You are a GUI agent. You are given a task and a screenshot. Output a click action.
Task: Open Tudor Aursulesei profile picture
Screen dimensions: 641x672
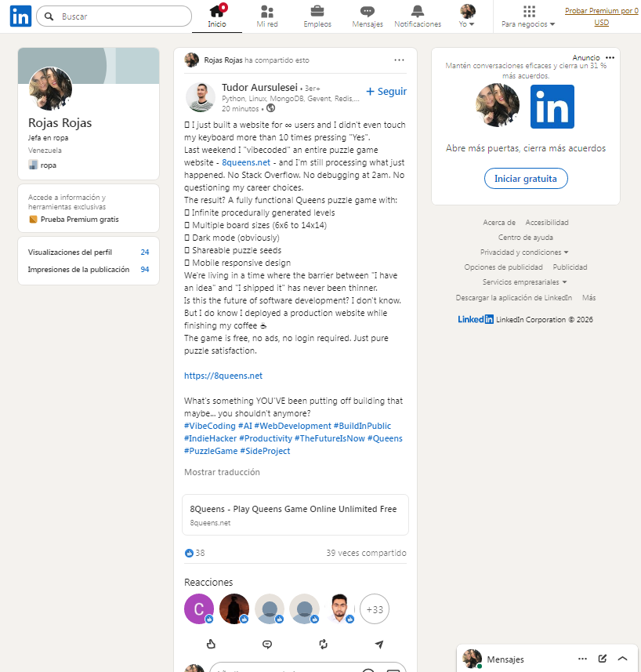pyautogui.click(x=201, y=97)
